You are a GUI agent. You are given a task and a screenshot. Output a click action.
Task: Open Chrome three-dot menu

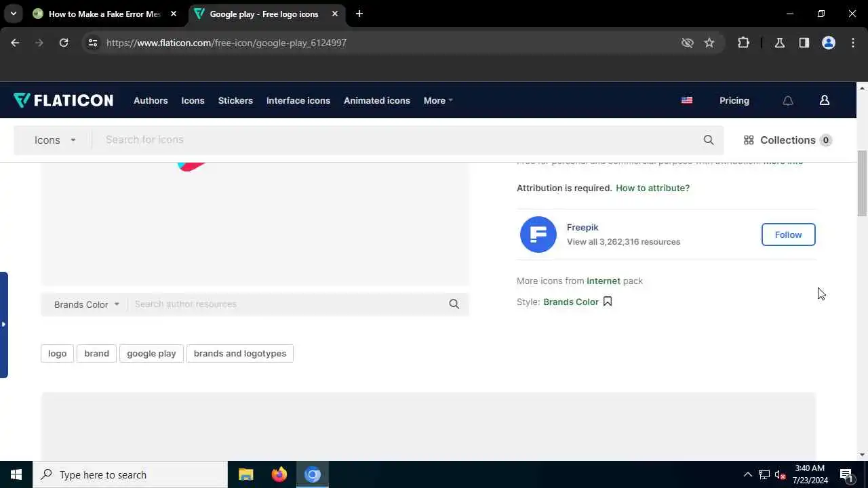(853, 43)
